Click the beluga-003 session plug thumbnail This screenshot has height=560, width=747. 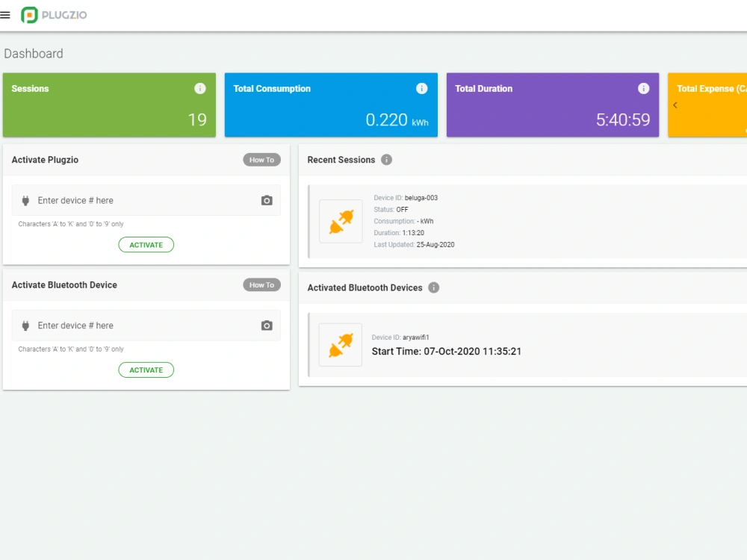point(341,222)
